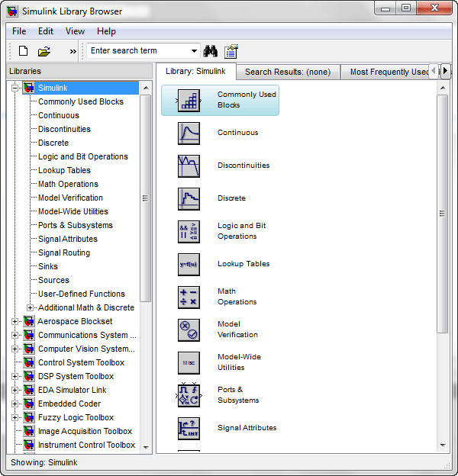
Task: Switch to the Search Results tab
Action: [x=288, y=72]
